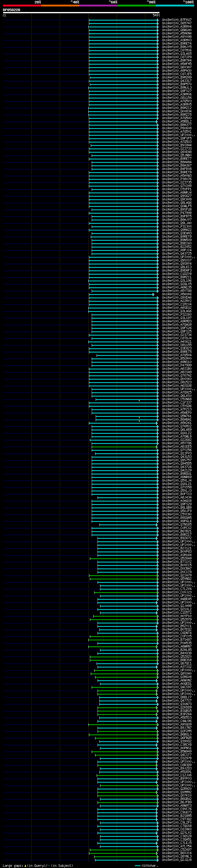Open hit UniRef100_A9Y098

click(177, 37)
